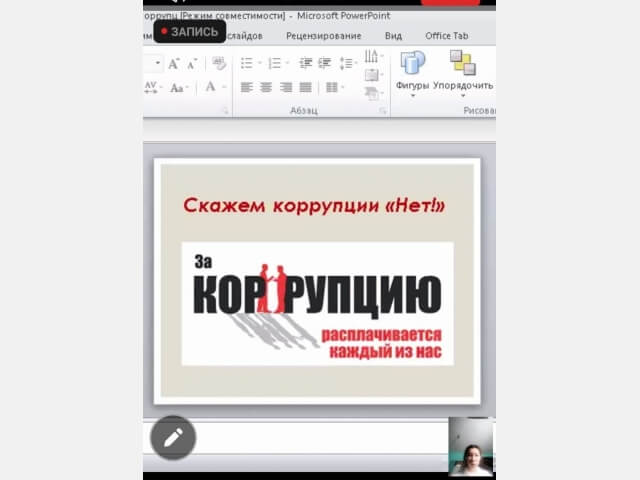Apply a bulleted list
The image size is (640, 480).
click(247, 63)
